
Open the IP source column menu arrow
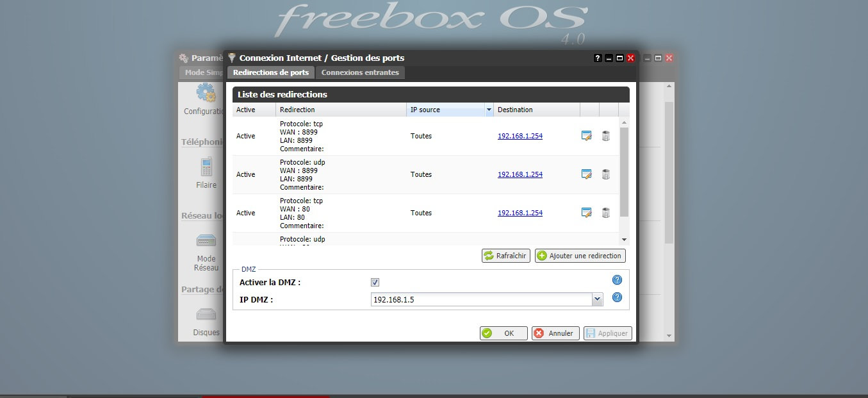(x=489, y=110)
